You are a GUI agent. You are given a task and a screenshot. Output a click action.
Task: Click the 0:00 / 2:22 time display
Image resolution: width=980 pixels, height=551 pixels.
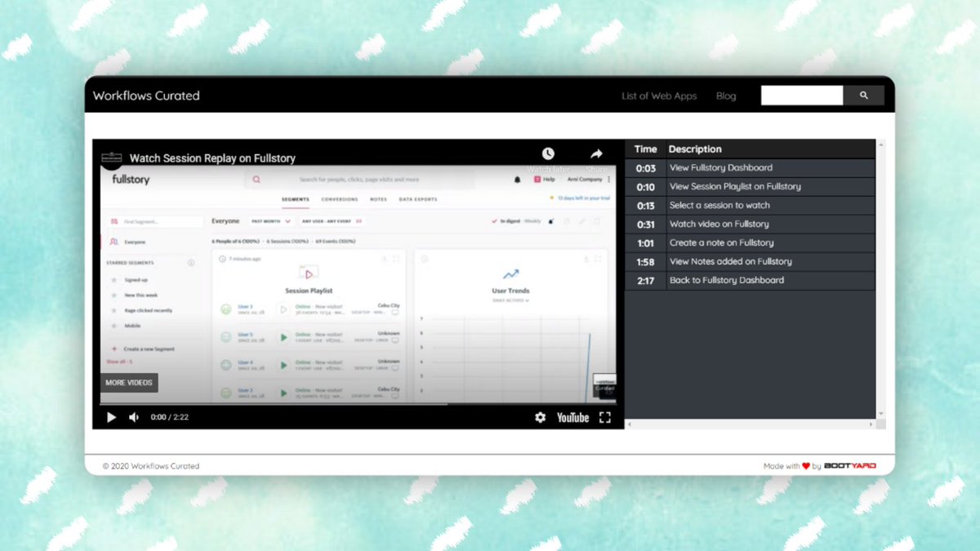click(170, 417)
